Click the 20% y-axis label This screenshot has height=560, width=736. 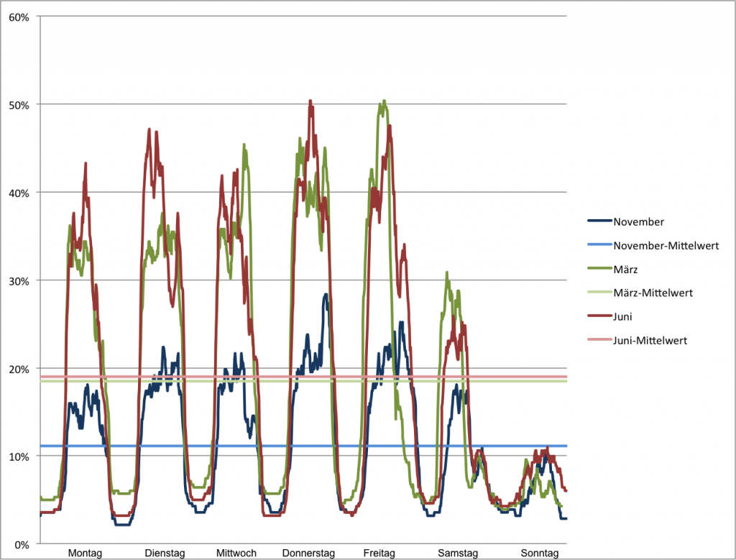pyautogui.click(x=19, y=369)
